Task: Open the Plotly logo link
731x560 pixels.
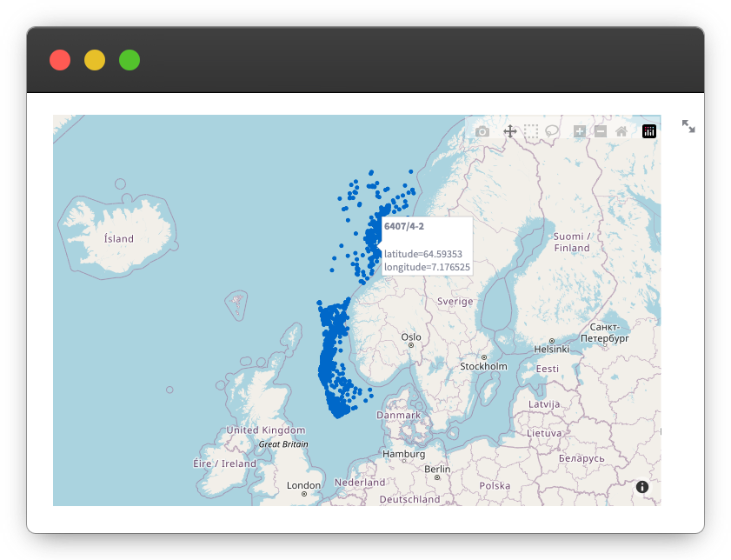Action: coord(649,131)
